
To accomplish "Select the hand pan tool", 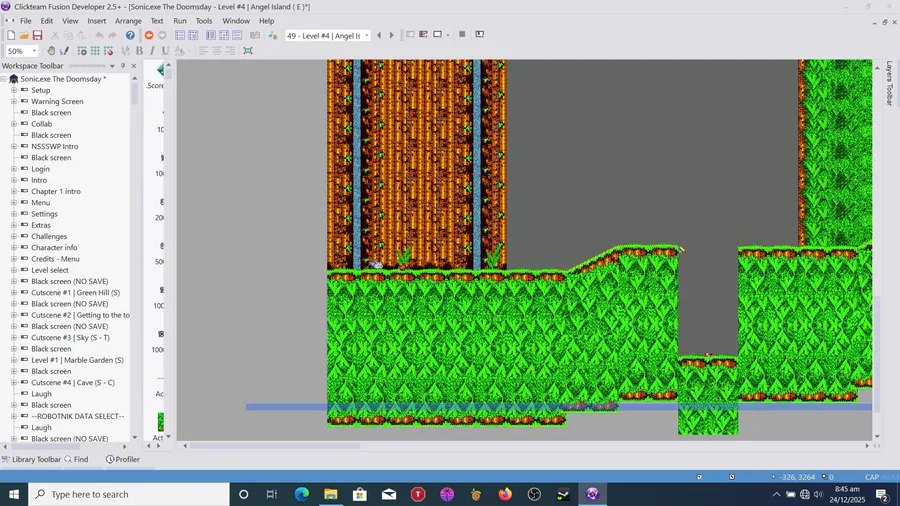I will (51, 51).
